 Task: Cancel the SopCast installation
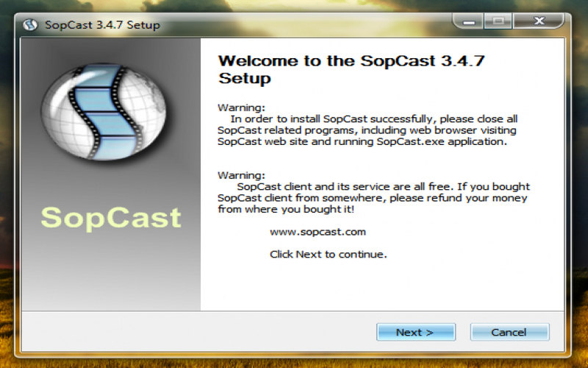tap(509, 332)
